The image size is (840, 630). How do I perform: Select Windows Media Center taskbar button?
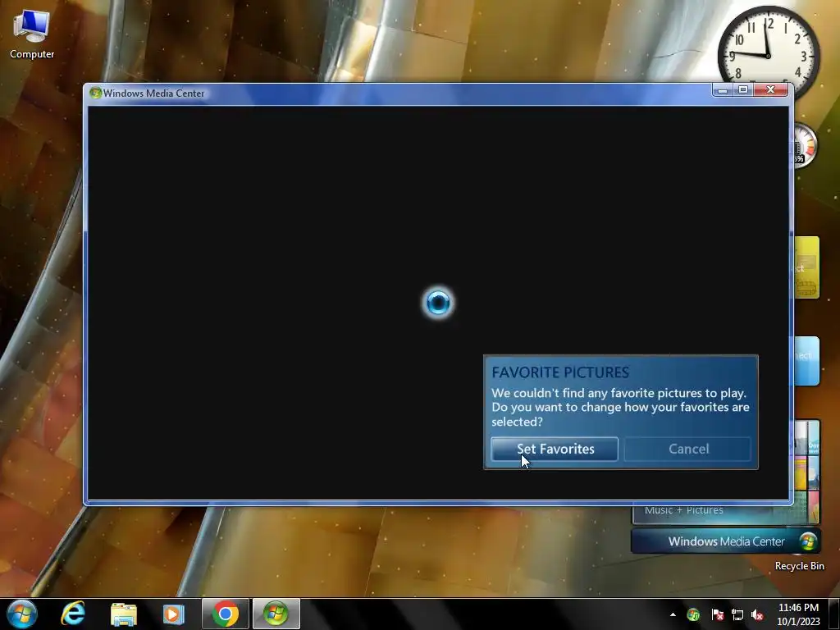[276, 614]
